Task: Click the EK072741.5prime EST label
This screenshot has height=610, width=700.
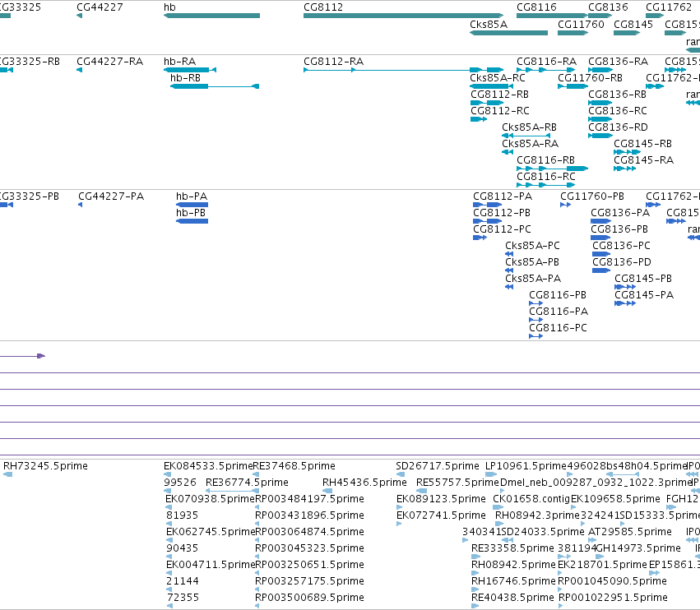Action: click(x=441, y=515)
